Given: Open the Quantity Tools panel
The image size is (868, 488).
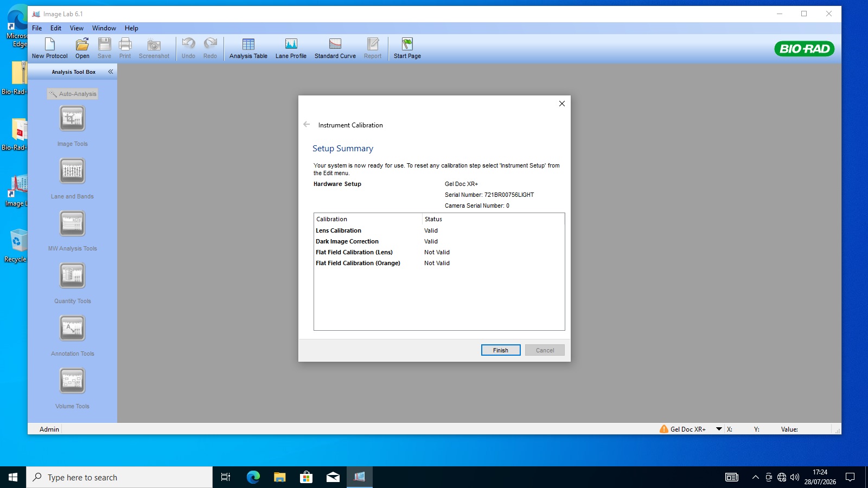Looking at the screenshot, I should [72, 276].
